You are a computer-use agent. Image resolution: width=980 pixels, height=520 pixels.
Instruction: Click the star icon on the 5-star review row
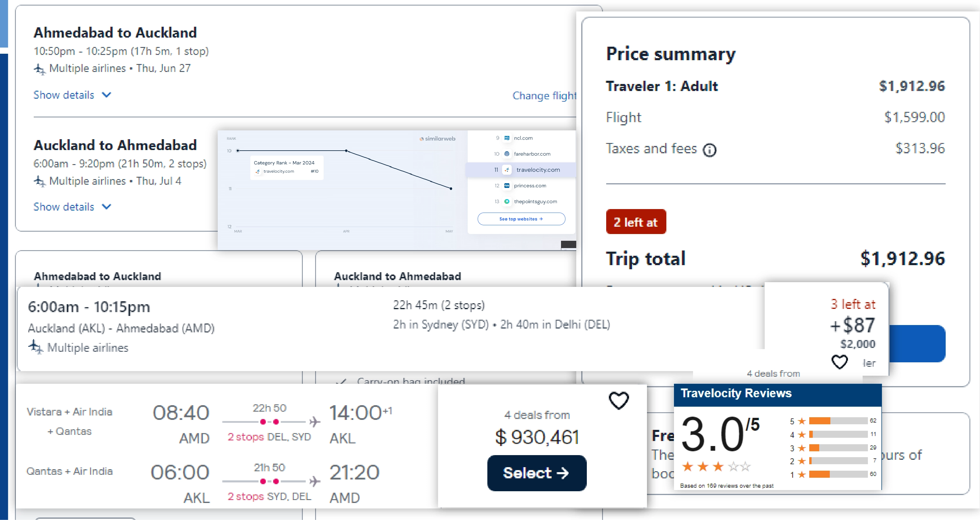click(802, 421)
